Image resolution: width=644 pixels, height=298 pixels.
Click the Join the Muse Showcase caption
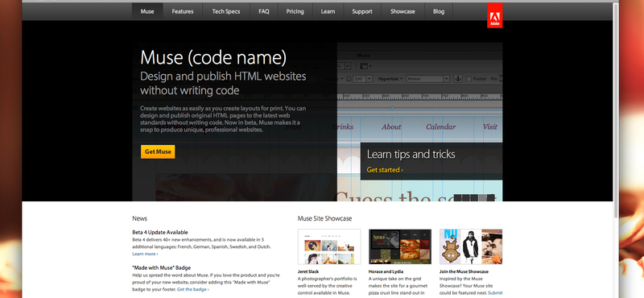tap(464, 271)
